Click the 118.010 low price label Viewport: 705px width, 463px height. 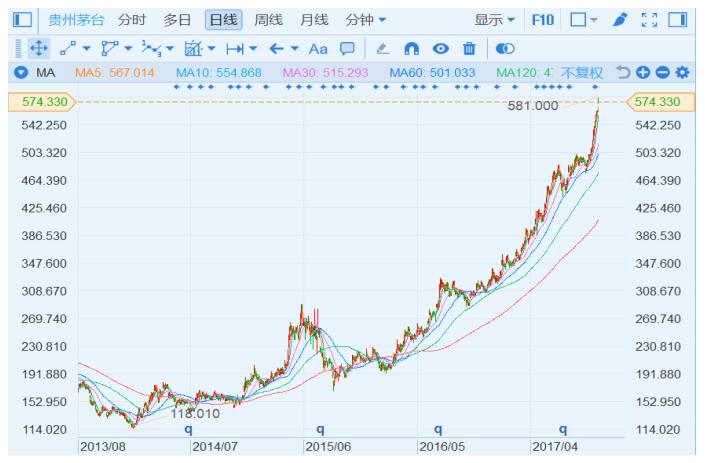[x=195, y=414]
